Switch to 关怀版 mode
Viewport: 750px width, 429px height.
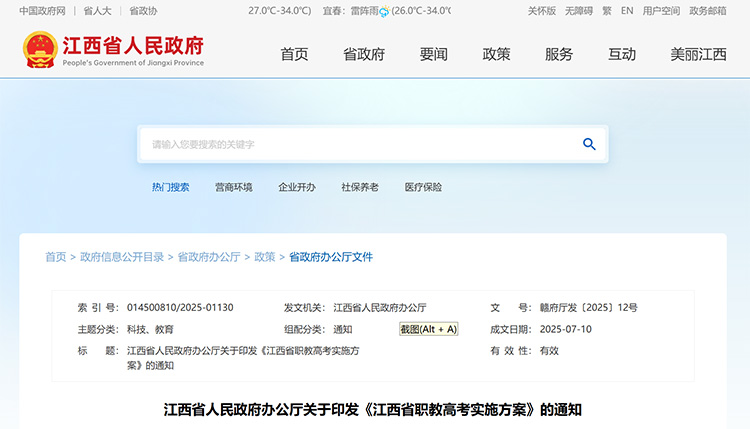pos(541,11)
